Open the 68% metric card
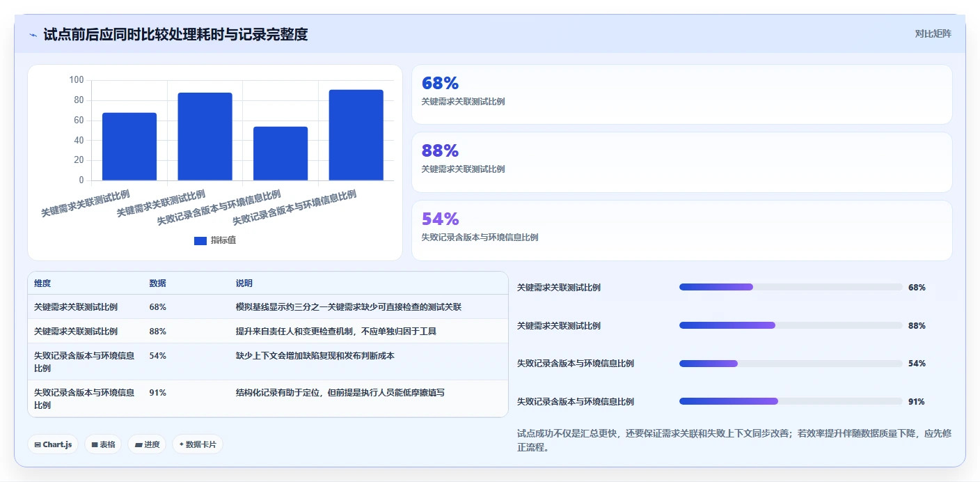This screenshot has height=482, width=980. 681,94
